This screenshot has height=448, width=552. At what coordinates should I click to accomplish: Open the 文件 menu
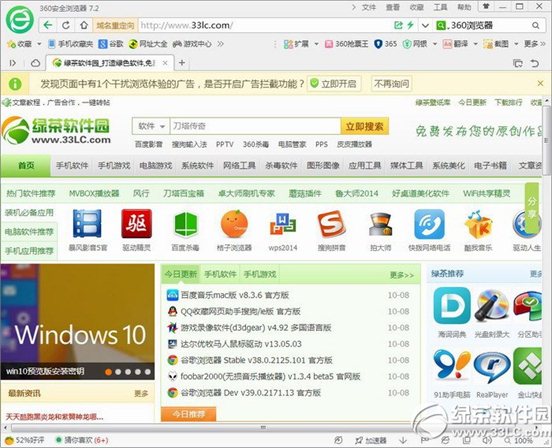369,7
